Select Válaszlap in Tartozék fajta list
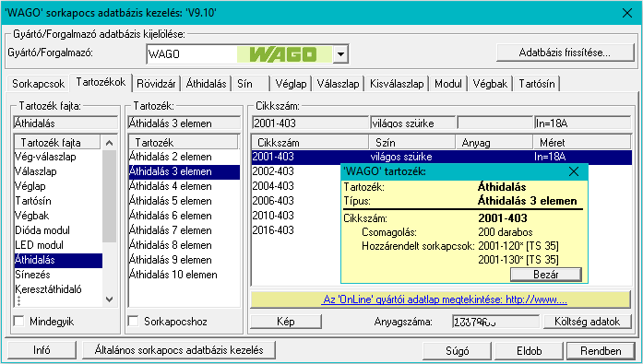 pos(58,171)
